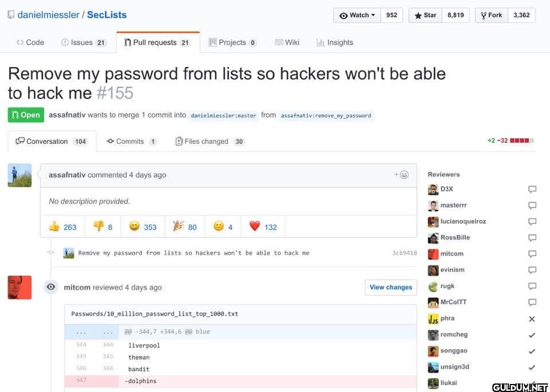Viewport: 550px width, 392px height.
Task: Click the confused emoji reaction
Action: [x=222, y=226]
